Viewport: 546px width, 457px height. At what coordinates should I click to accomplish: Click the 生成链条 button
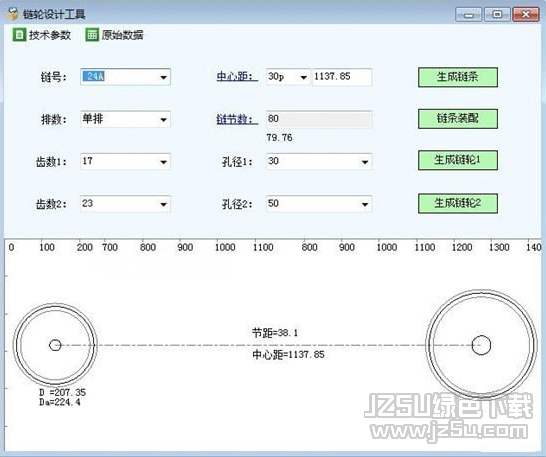pos(458,77)
